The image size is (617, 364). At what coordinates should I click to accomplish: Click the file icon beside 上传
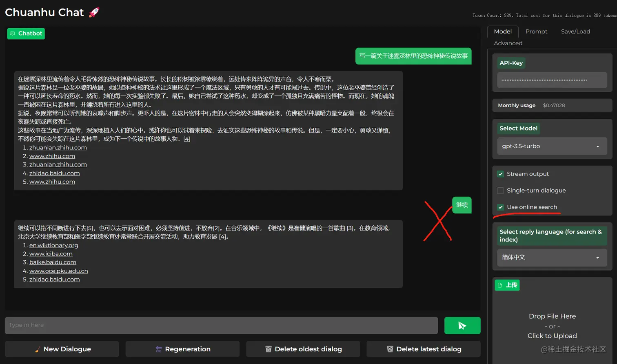coord(500,285)
